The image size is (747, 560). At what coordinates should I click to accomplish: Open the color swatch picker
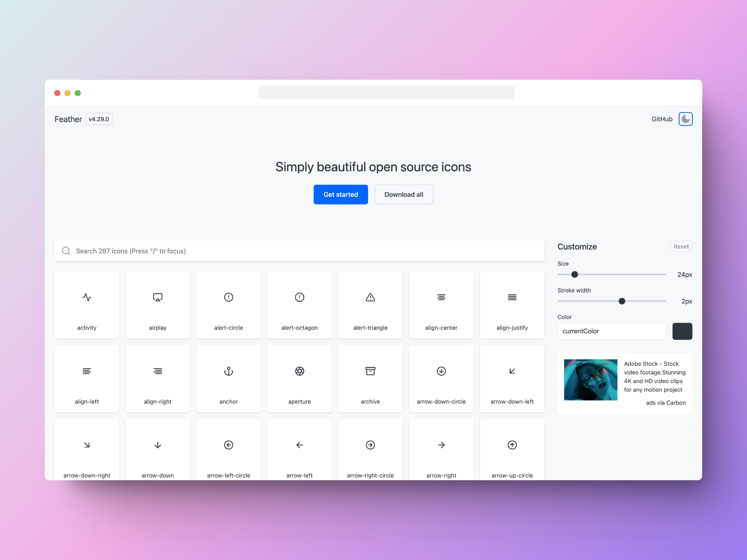(x=682, y=331)
